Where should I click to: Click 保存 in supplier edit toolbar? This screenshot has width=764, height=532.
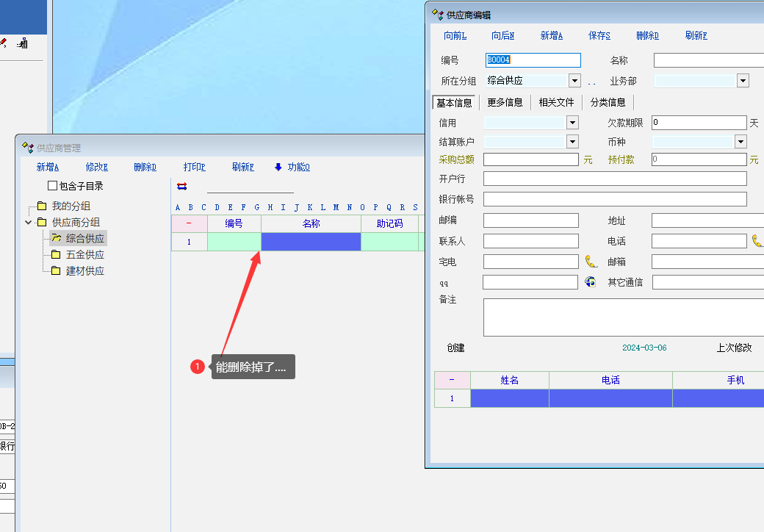[x=599, y=35]
